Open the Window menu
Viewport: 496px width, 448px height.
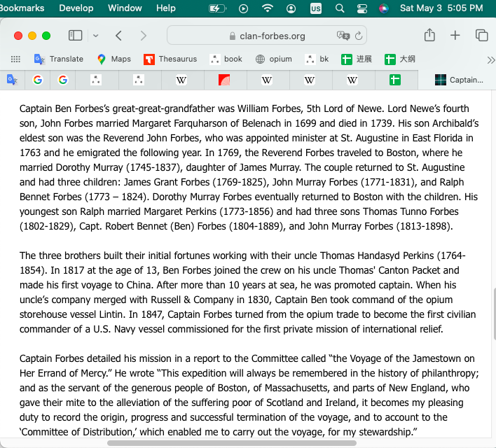pos(125,8)
